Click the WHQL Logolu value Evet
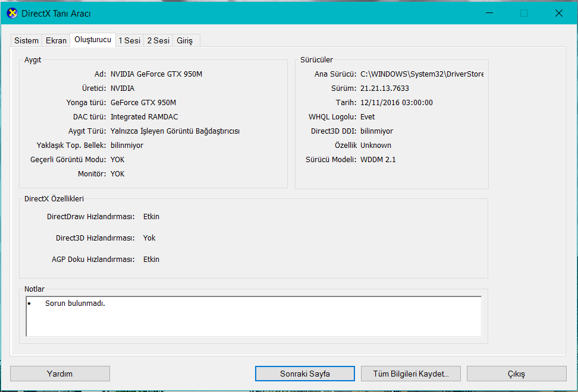Screen dimensions: 578x392 point(367,117)
